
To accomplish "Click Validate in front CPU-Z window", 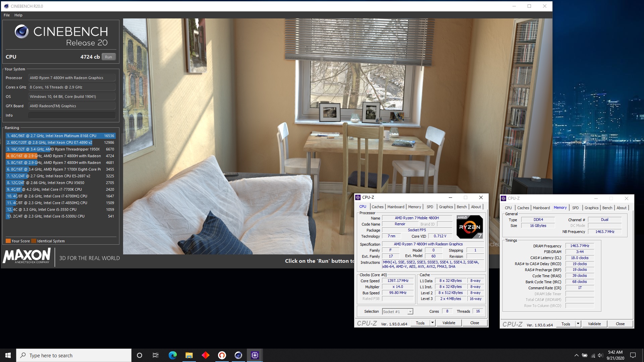I will pos(449,323).
